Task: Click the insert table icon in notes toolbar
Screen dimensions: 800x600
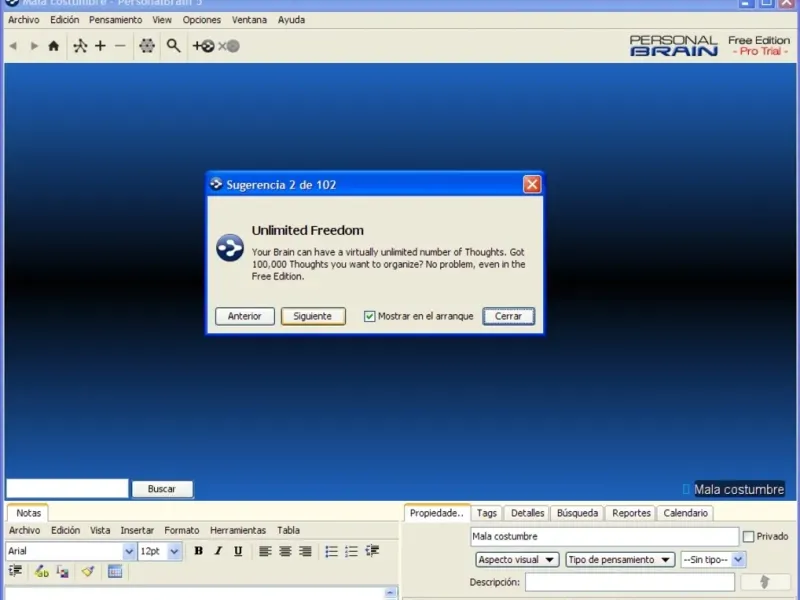Action: pos(115,571)
